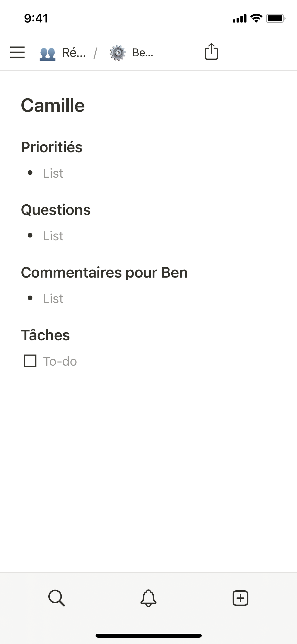Open notifications bell icon
Image resolution: width=297 pixels, height=644 pixels.
click(x=148, y=598)
